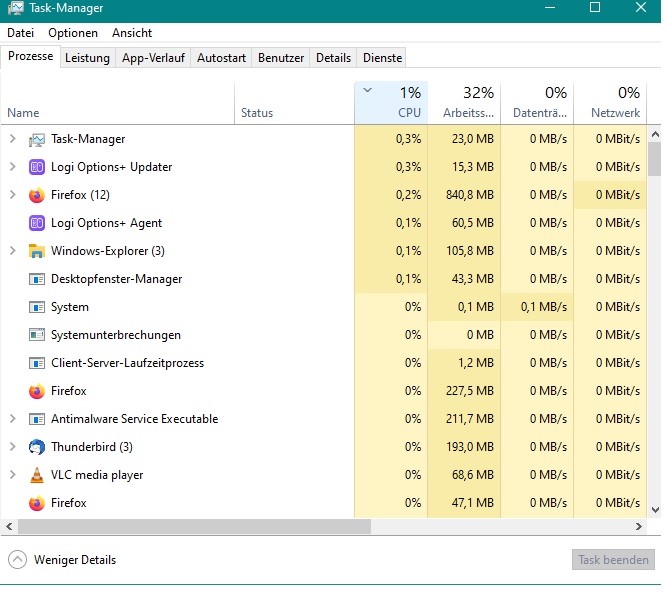Sort by the Status column header
667x597 pixels.
[294, 103]
